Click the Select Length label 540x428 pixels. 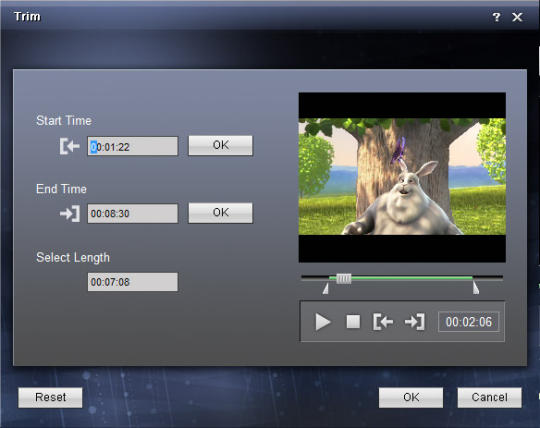click(73, 258)
